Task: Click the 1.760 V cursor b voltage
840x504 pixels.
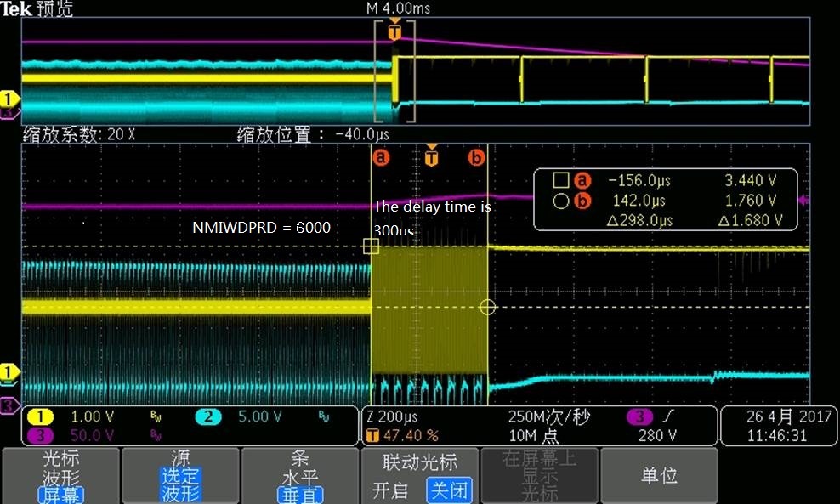Action: [751, 201]
